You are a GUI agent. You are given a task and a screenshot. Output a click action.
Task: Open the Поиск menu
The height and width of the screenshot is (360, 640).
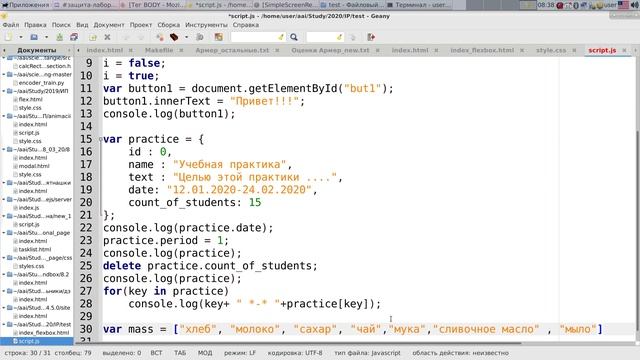(x=61, y=25)
